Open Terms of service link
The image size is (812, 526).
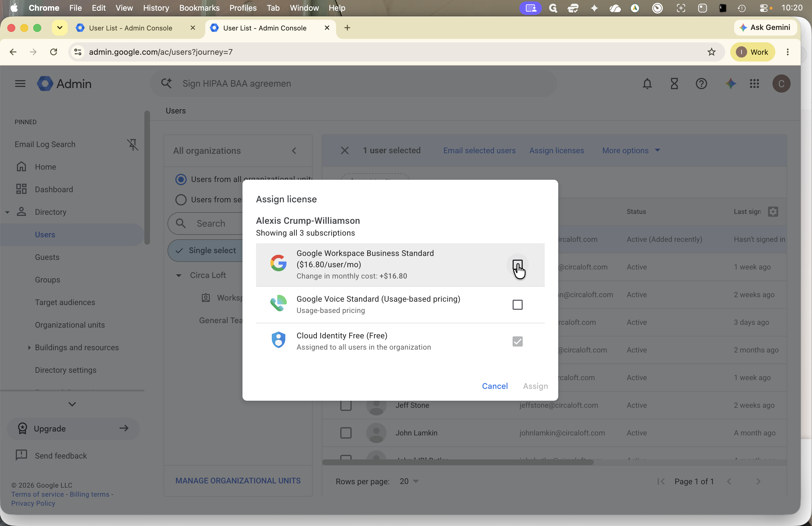37,494
